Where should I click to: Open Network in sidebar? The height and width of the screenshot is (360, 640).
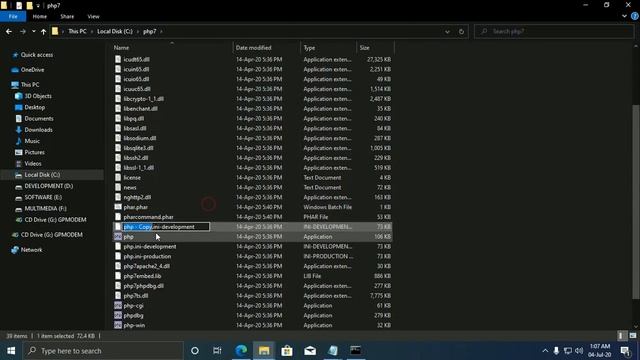tap(31, 250)
